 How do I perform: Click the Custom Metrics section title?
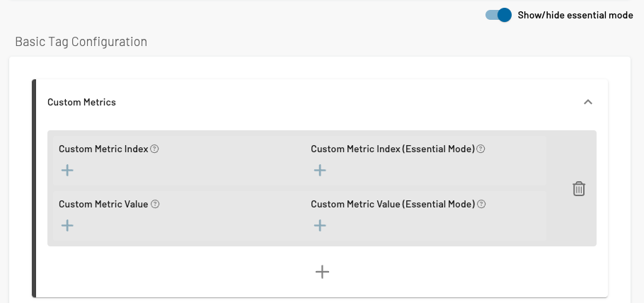(81, 102)
